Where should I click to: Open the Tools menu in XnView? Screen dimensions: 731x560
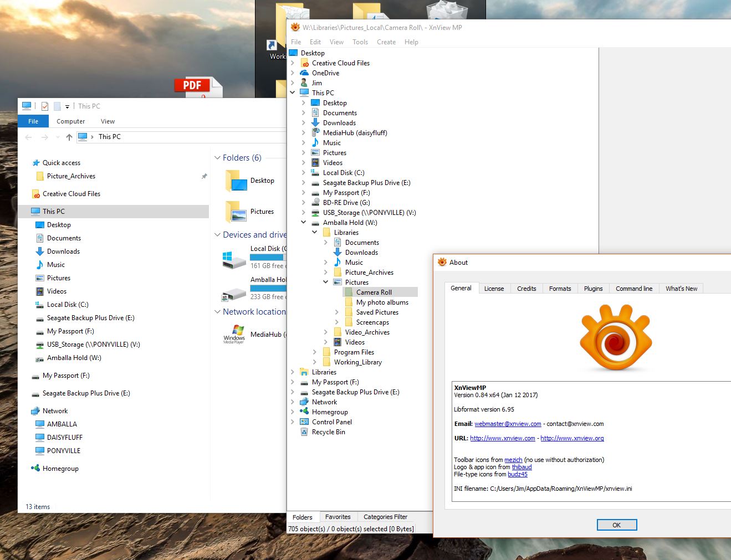360,42
